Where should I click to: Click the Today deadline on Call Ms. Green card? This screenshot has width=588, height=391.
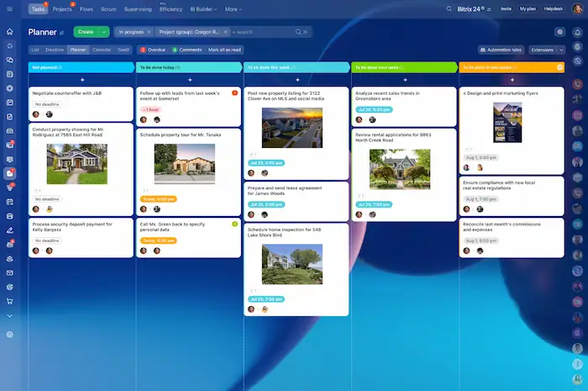(x=158, y=240)
